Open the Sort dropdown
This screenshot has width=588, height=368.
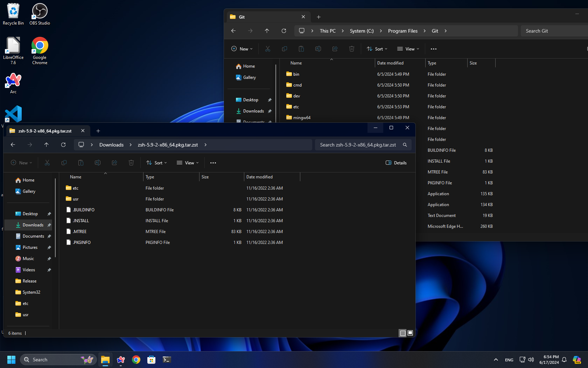[156, 163]
